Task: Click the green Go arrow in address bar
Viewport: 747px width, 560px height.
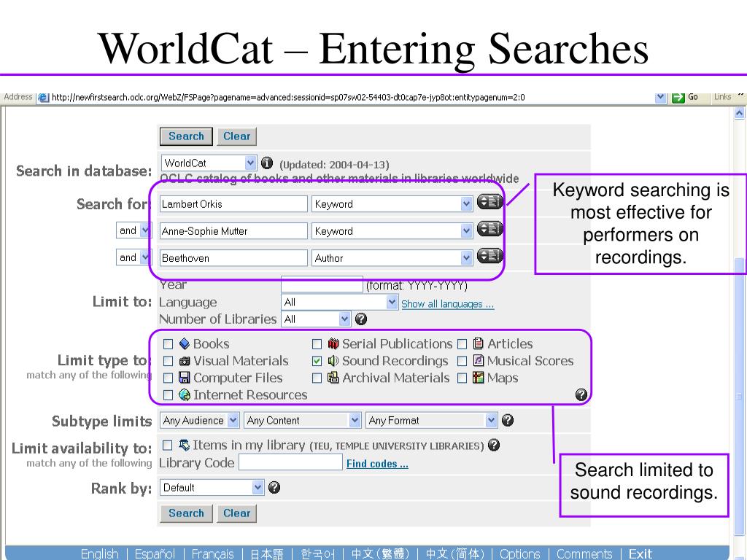Action: pyautogui.click(x=678, y=98)
